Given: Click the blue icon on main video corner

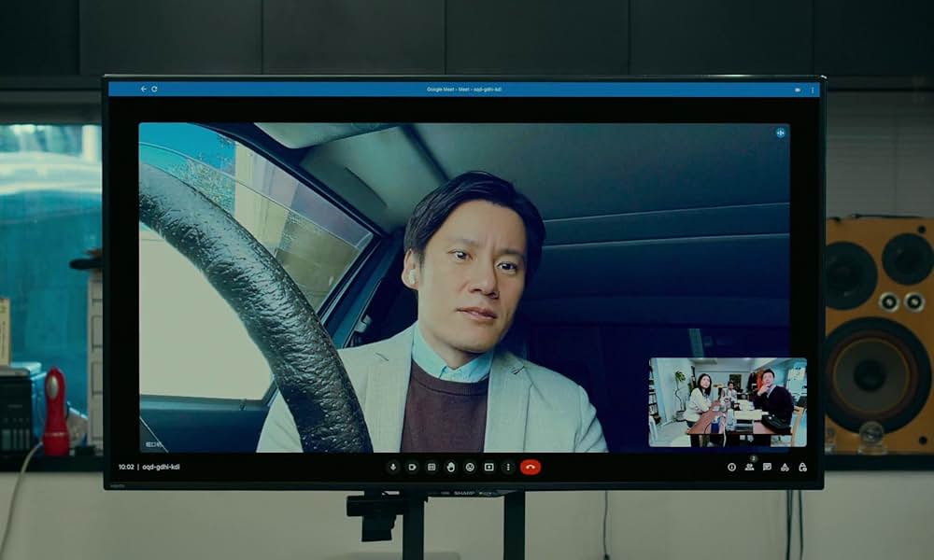Looking at the screenshot, I should [780, 133].
